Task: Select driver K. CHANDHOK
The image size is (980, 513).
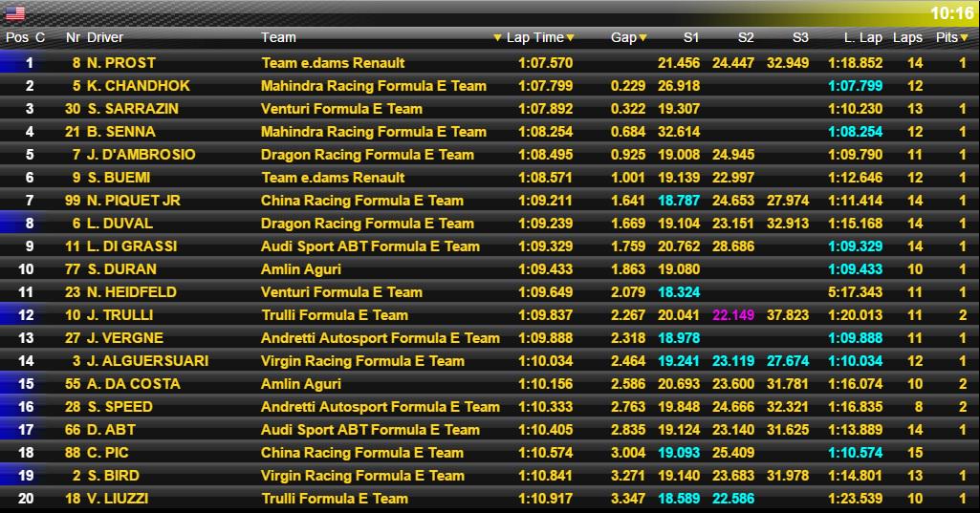Action: 138,86
